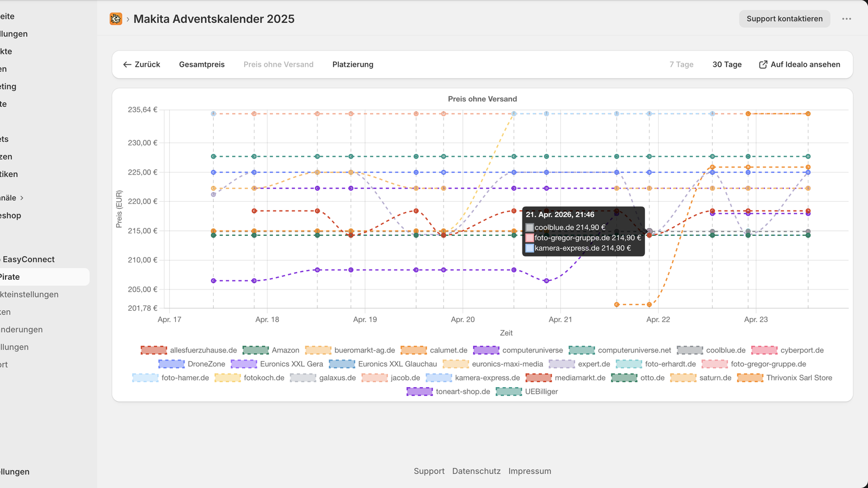
Task: Open EasyConnect in the sidebar
Action: pos(29,259)
